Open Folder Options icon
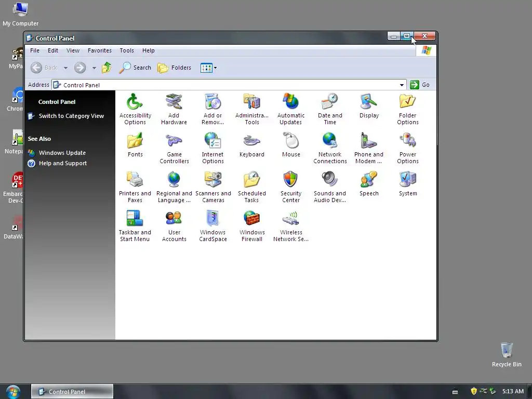Image resolution: width=532 pixels, height=399 pixels. point(407,109)
